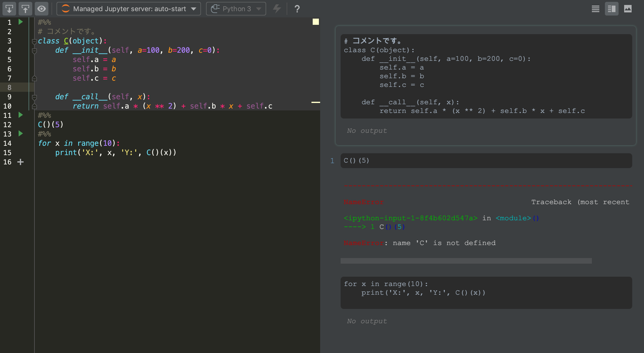
Task: Click the Traceback (most recent header text
Action: (580, 202)
